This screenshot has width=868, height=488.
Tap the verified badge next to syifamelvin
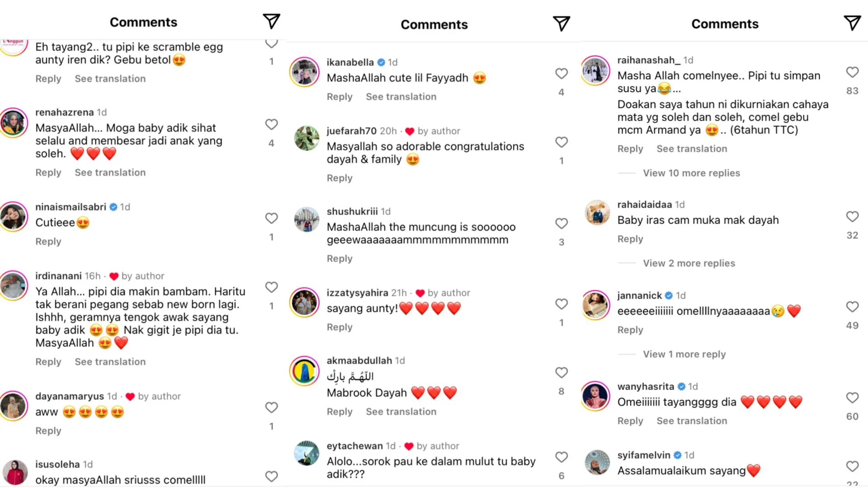677,455
